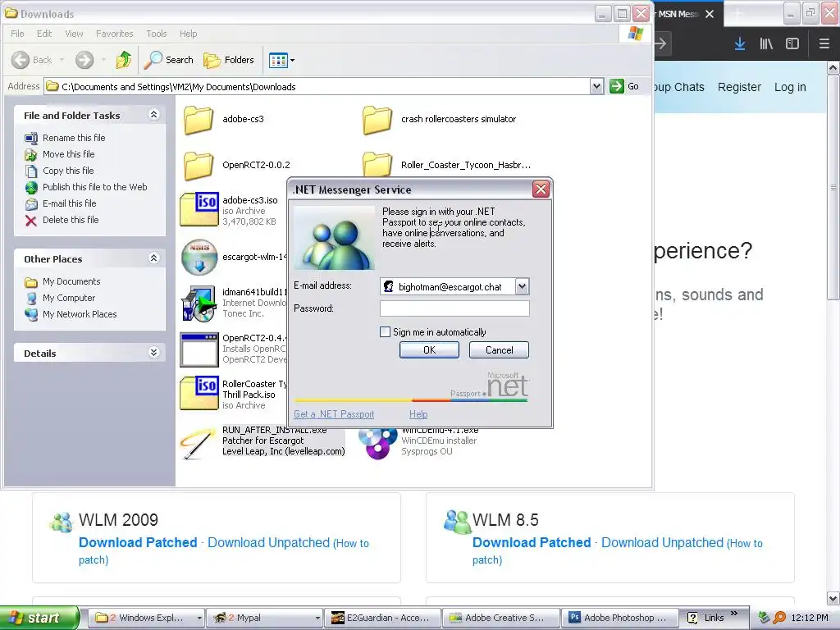Click the Forward arrow in Explorer toolbar

tap(84, 60)
